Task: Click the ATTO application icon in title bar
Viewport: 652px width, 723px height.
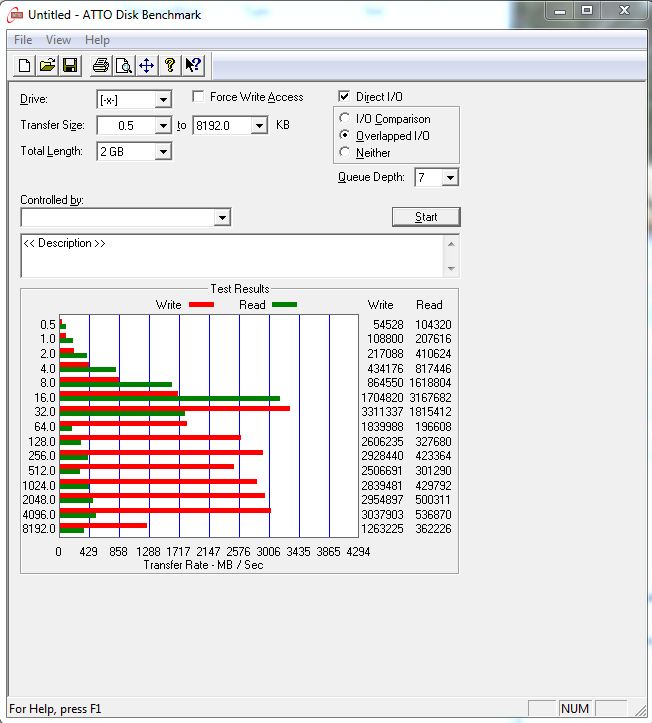Action: click(x=15, y=15)
